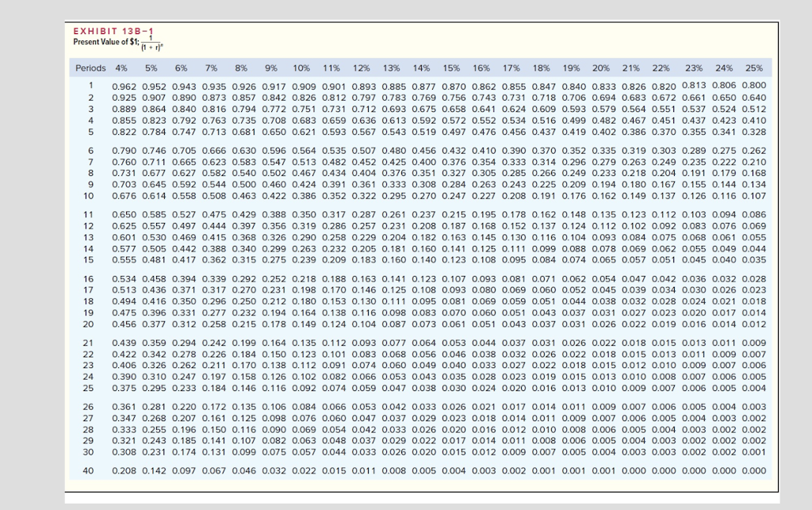Click 0.022 in period 40, 10% column
Viewport: 812px width, 510px height.
pos(304,470)
